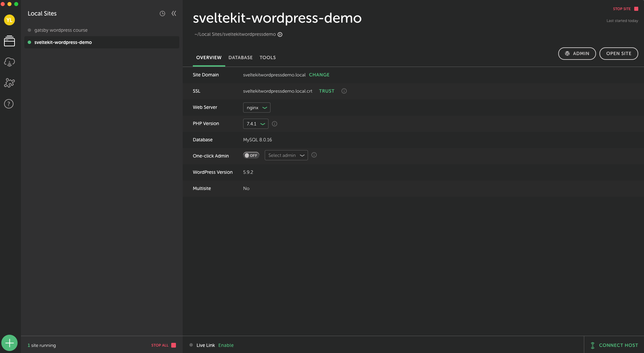Click the WordPress Admin button
Viewport: 644px width, 353px height.
click(x=577, y=53)
